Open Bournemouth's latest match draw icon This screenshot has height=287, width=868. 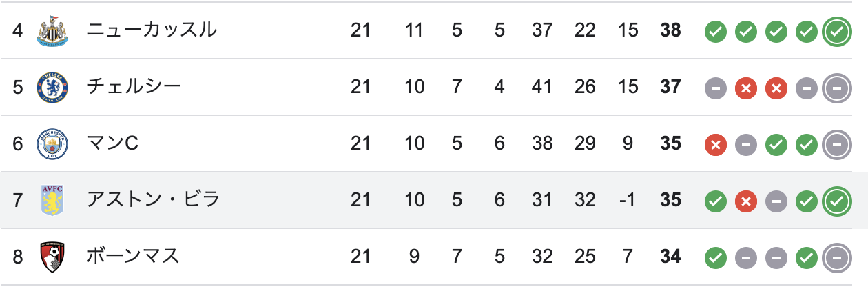coord(837,257)
